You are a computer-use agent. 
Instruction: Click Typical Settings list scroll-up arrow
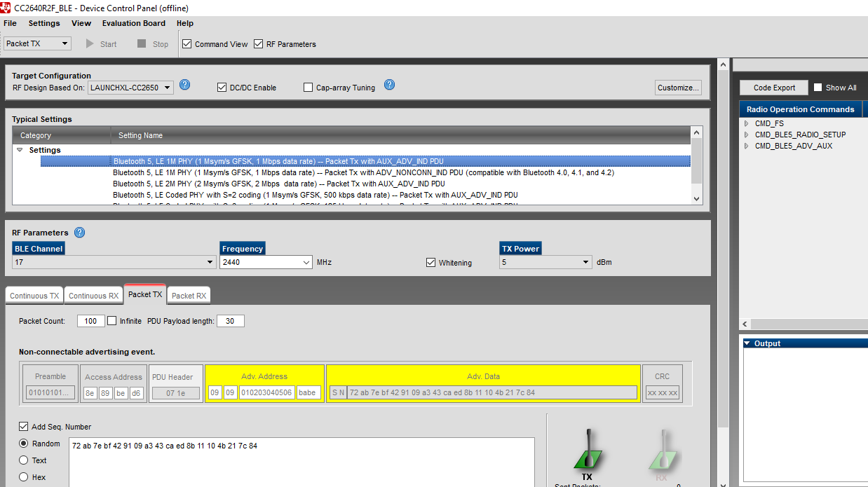pyautogui.click(x=696, y=132)
